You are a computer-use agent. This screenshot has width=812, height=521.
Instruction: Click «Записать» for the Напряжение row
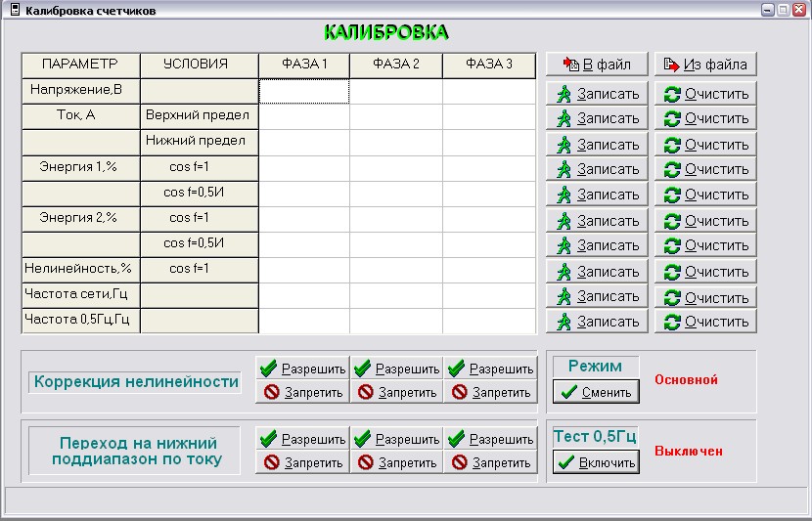[596, 94]
